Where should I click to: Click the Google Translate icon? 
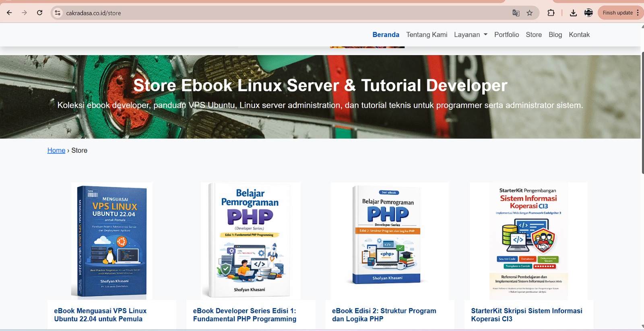click(516, 13)
